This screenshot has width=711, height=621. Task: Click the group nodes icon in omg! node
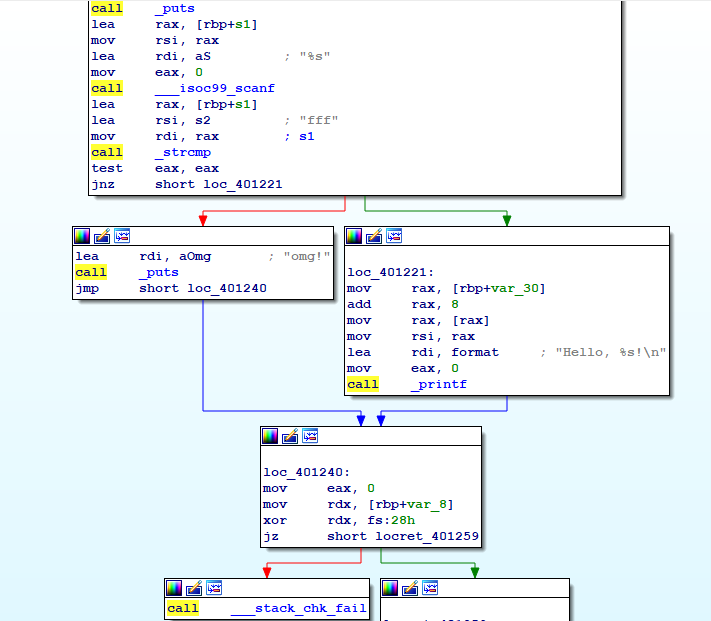[x=122, y=236]
